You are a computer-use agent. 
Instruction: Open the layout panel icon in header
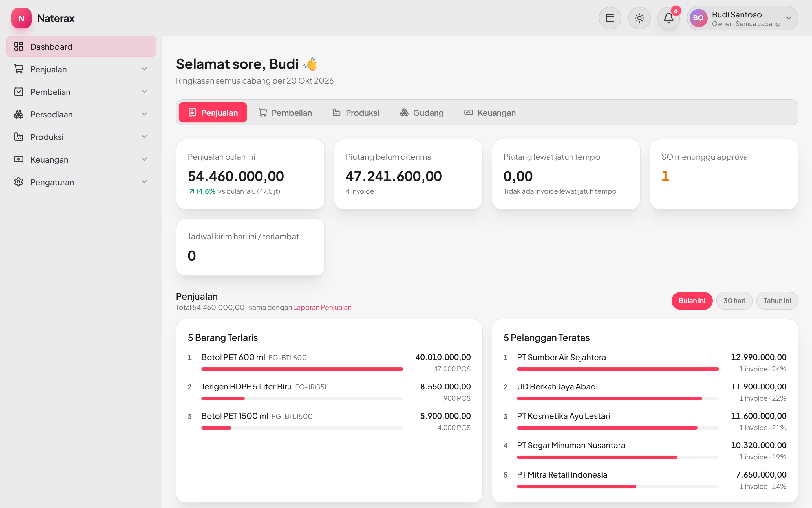[610, 18]
